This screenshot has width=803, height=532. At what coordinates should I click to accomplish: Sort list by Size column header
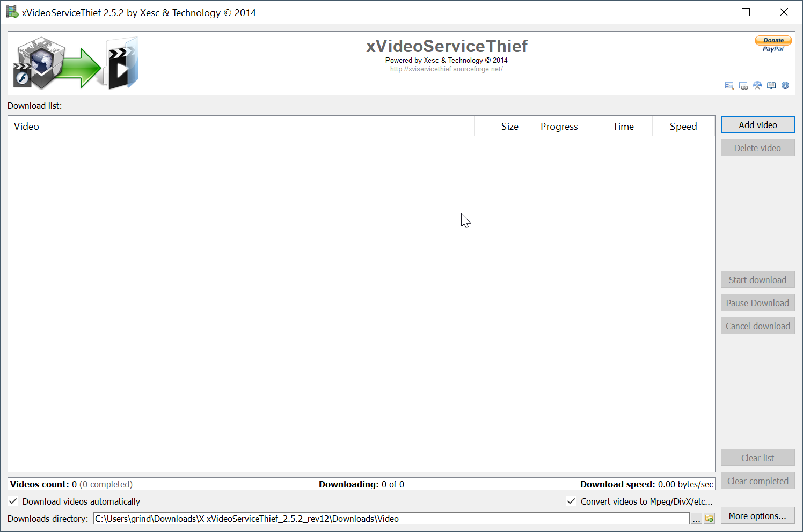(x=499, y=127)
